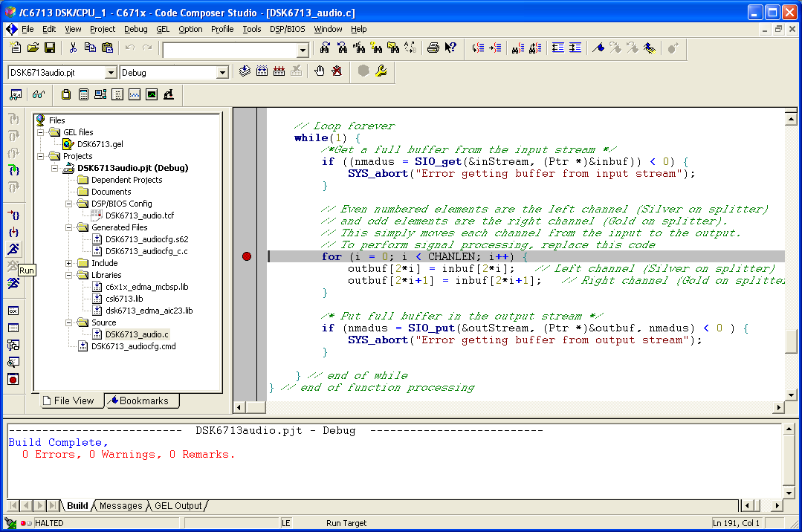Open the DSP/BIOS menu
Screen dimensions: 802x532
(287, 29)
